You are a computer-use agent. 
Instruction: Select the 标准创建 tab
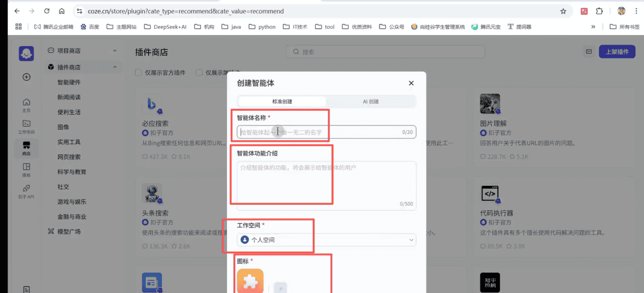282,102
